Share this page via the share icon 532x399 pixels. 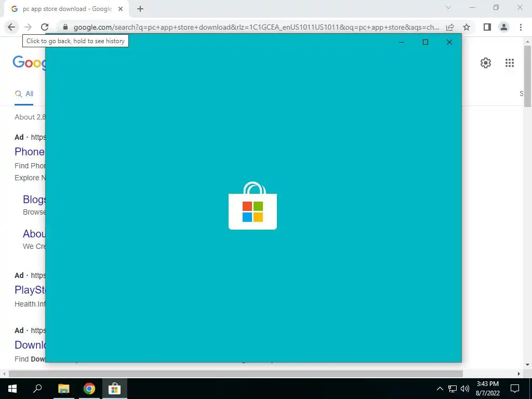click(450, 27)
